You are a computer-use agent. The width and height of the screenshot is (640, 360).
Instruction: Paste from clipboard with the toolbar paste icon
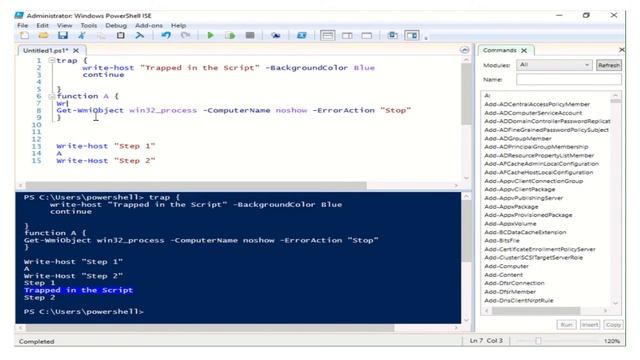[120, 36]
